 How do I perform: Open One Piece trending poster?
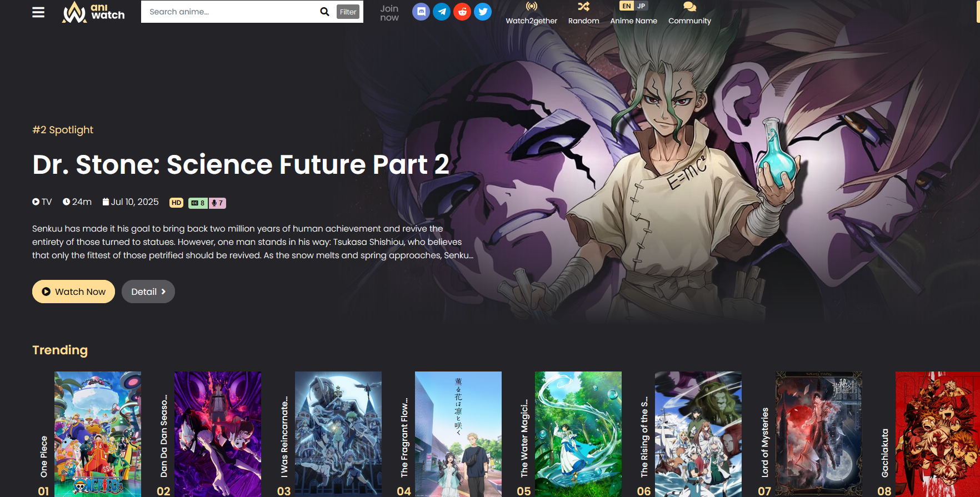pos(98,434)
